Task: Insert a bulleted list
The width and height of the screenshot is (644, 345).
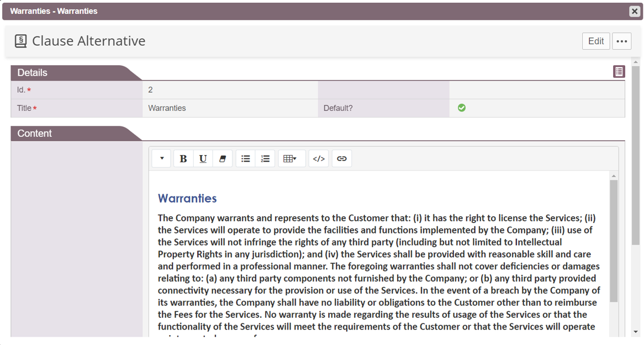Action: 245,158
